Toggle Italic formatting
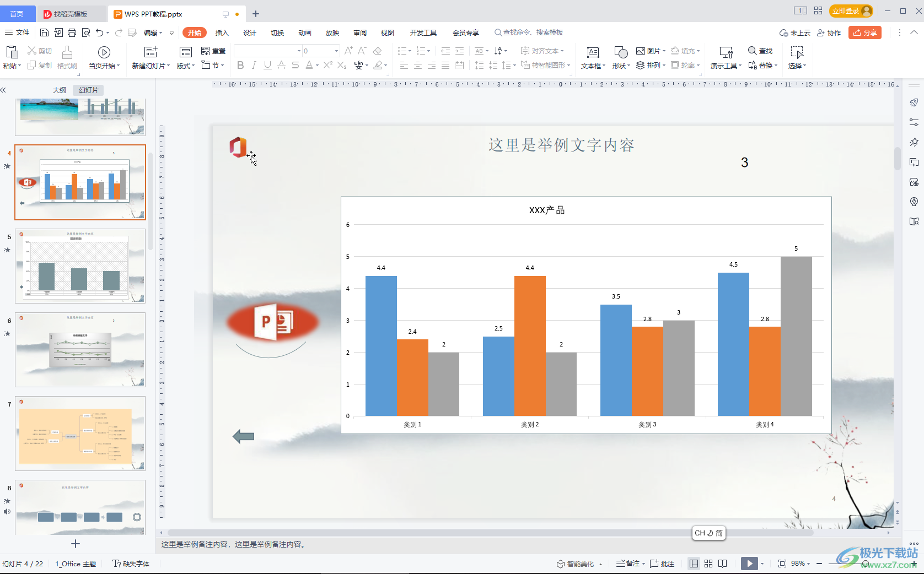This screenshot has height=574, width=924. coord(254,65)
